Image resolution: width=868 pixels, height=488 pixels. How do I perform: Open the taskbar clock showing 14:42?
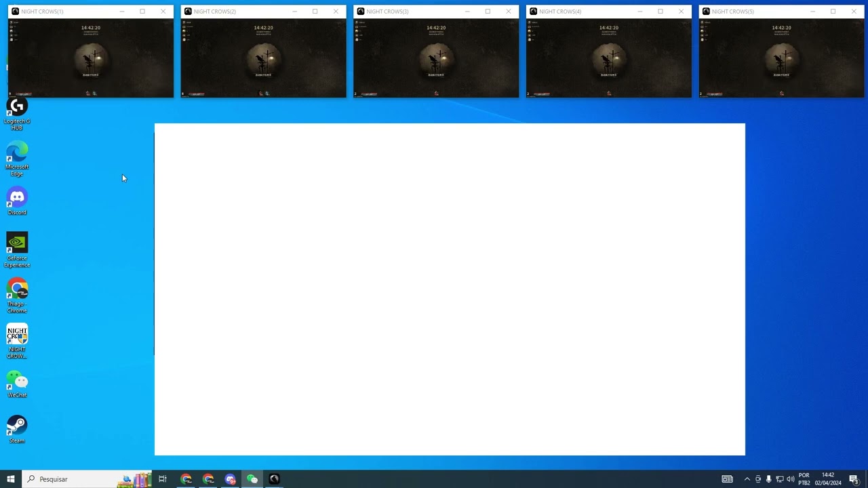point(828,479)
